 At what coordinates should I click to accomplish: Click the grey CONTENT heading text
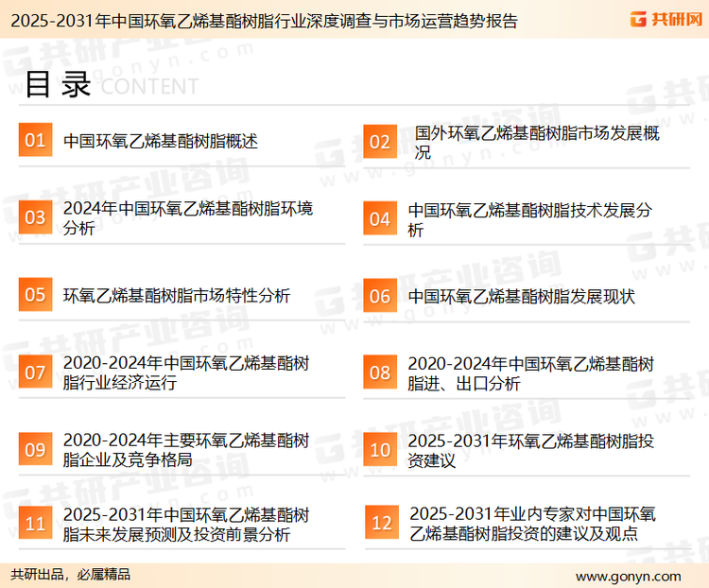pos(149,86)
